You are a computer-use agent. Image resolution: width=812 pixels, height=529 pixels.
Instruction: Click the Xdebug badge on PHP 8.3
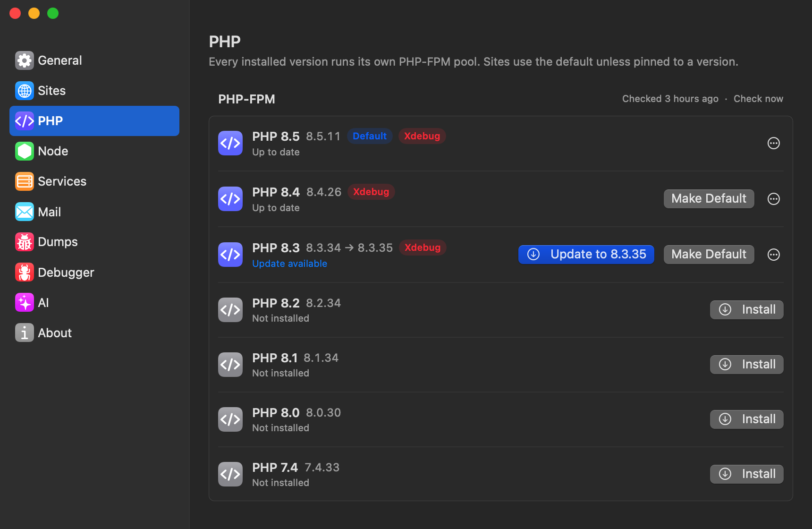(x=423, y=247)
